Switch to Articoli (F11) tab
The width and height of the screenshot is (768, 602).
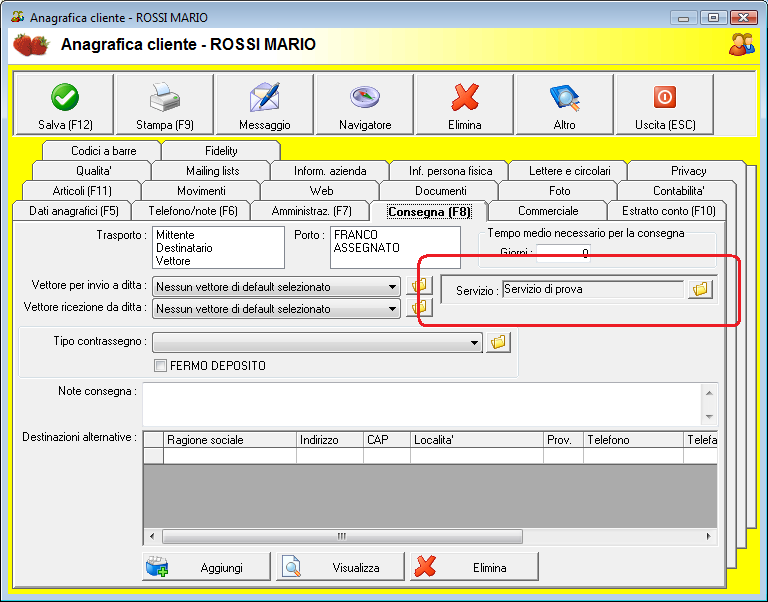pos(82,191)
